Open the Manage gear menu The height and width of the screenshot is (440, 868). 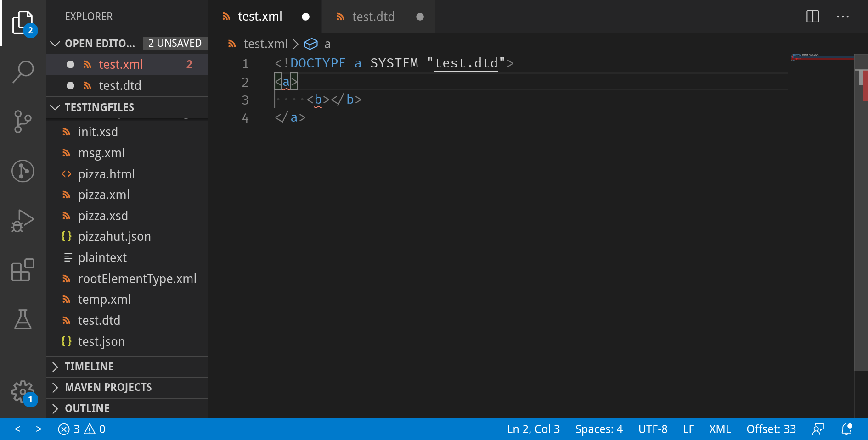click(x=23, y=393)
